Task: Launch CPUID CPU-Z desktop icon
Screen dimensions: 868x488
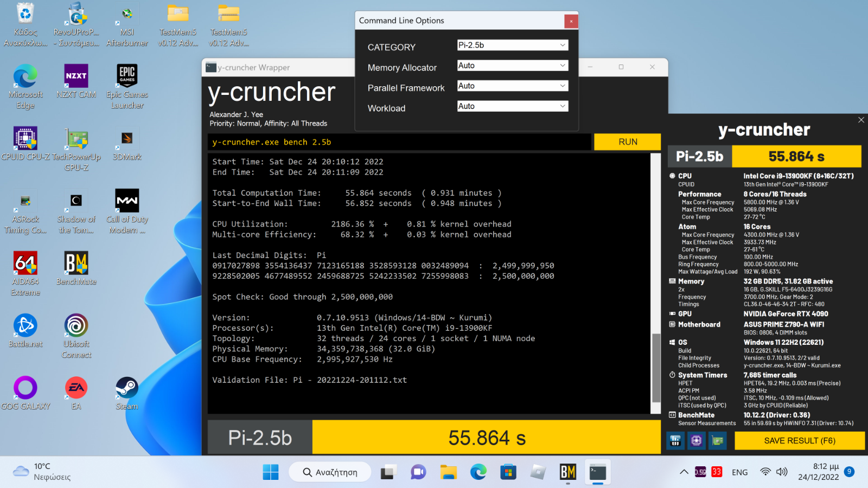Action: click(x=25, y=144)
